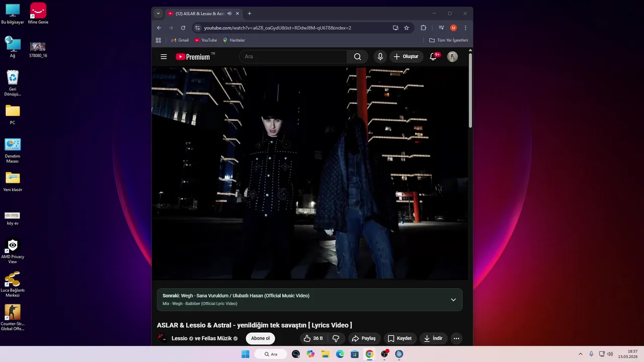Share the video via Paylaş
Image resolution: width=644 pixels, height=362 pixels.
364,338
